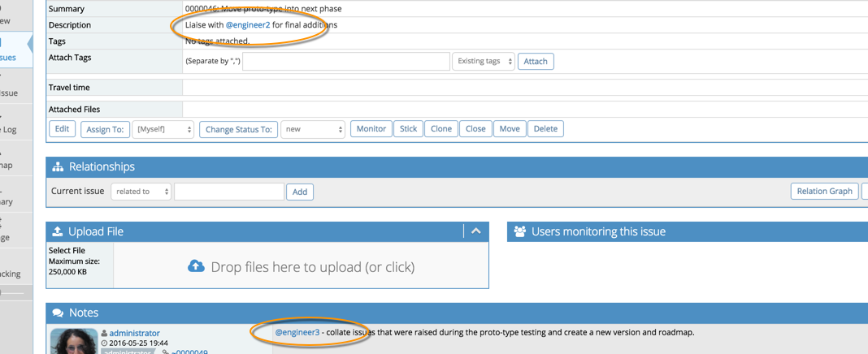Screen dimensions: 868x354
Task: Delete the issue
Action: coord(545,129)
